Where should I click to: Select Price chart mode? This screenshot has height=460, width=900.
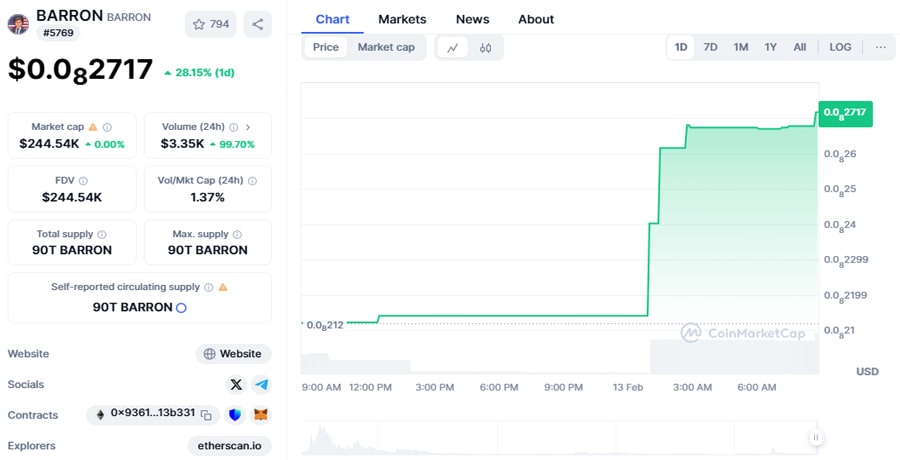tap(325, 48)
